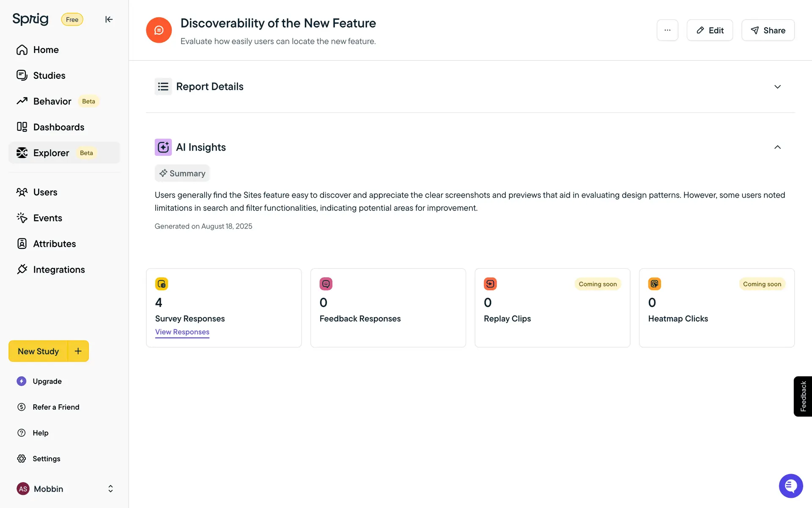
Task: Expand the Report Details section chevron
Action: click(777, 87)
